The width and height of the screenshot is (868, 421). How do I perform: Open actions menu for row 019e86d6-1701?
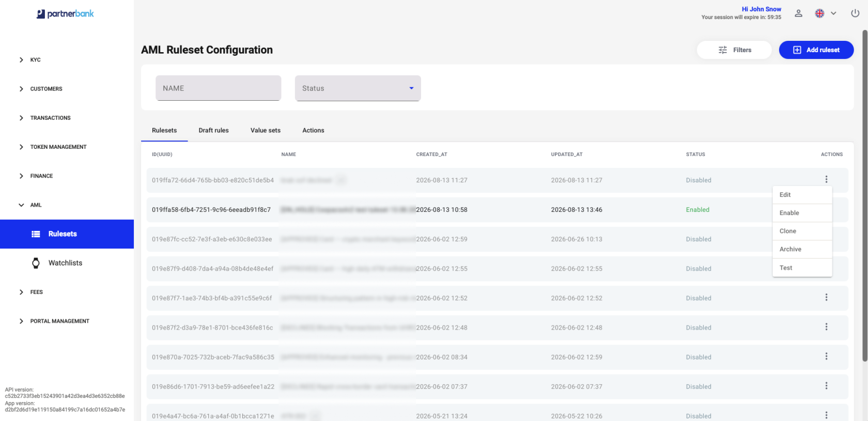tap(826, 386)
